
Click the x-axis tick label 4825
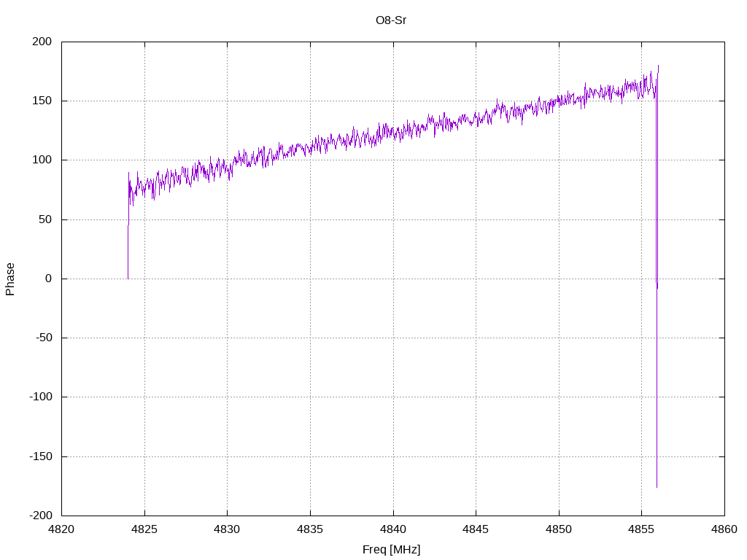coord(144,529)
